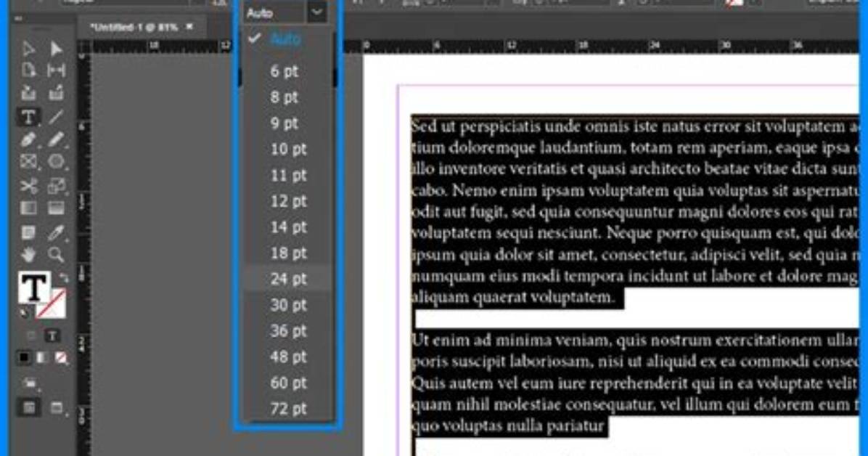Select the Note tool

(x=28, y=232)
